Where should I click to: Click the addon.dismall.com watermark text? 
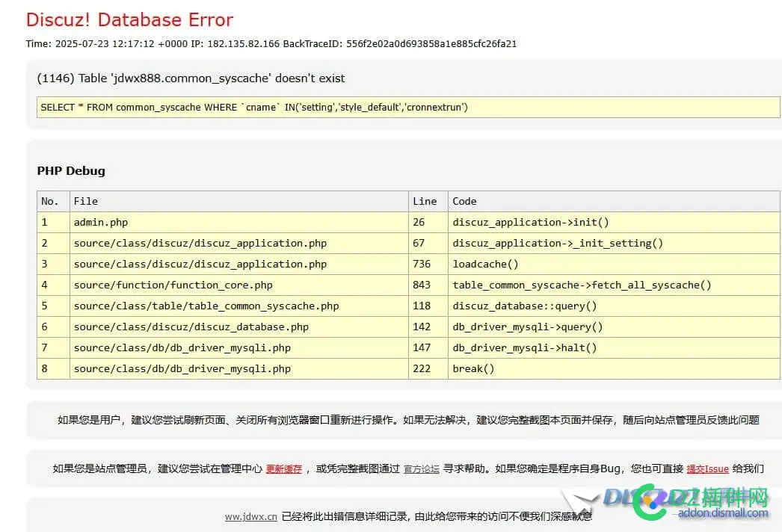[x=722, y=513]
